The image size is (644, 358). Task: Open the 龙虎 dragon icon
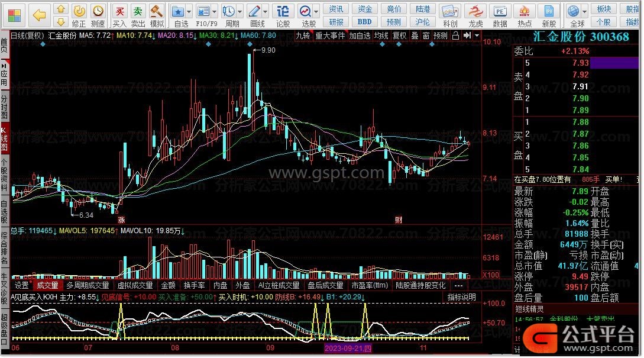point(475,11)
